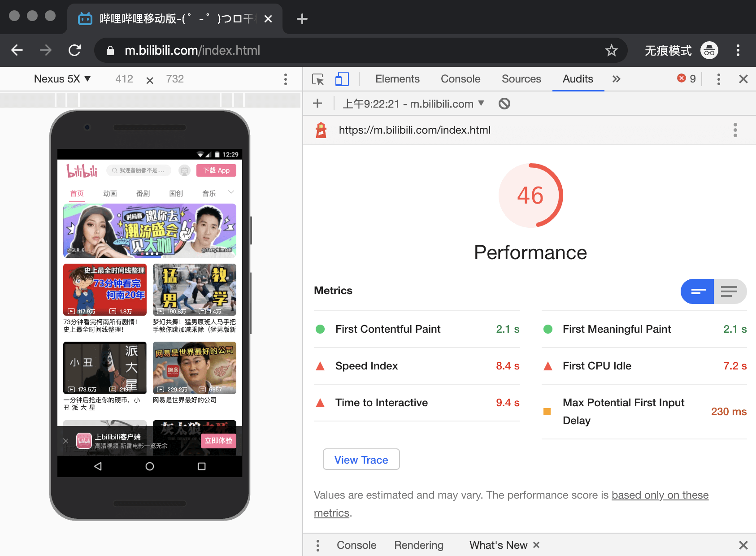Open the Nexus 5X device dropdown
756x556 pixels.
point(62,79)
